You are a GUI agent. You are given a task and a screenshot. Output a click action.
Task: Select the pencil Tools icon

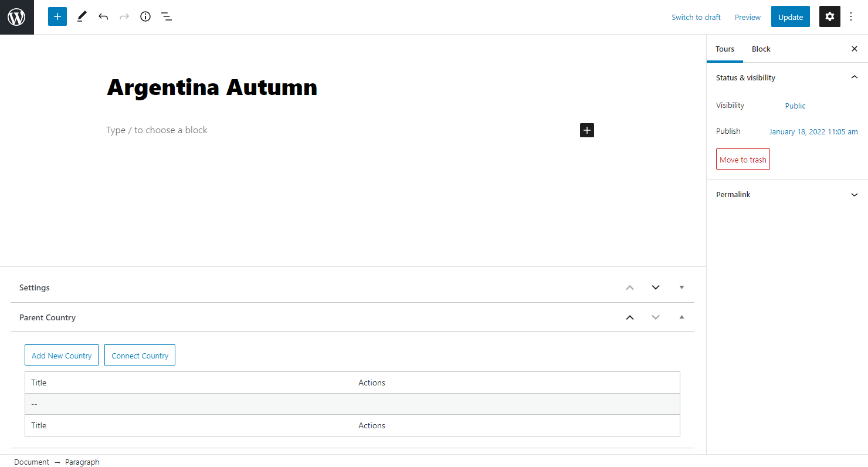pyautogui.click(x=82, y=16)
